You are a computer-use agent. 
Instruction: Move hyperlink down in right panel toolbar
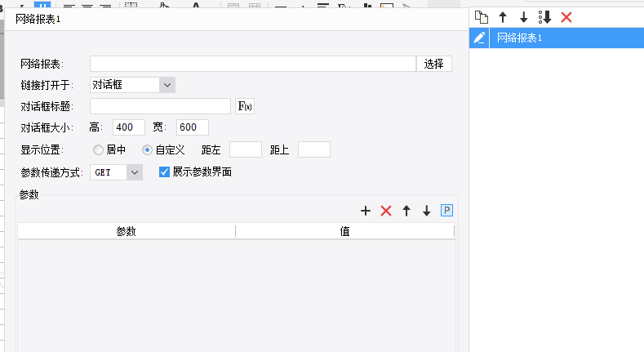coord(524,17)
